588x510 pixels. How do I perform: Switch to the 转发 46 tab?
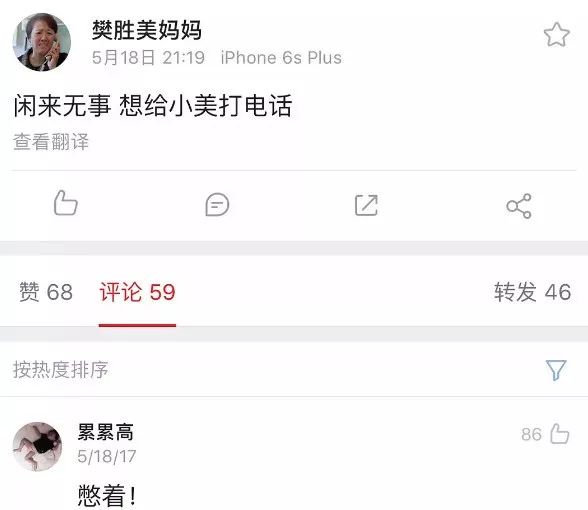[x=532, y=292]
